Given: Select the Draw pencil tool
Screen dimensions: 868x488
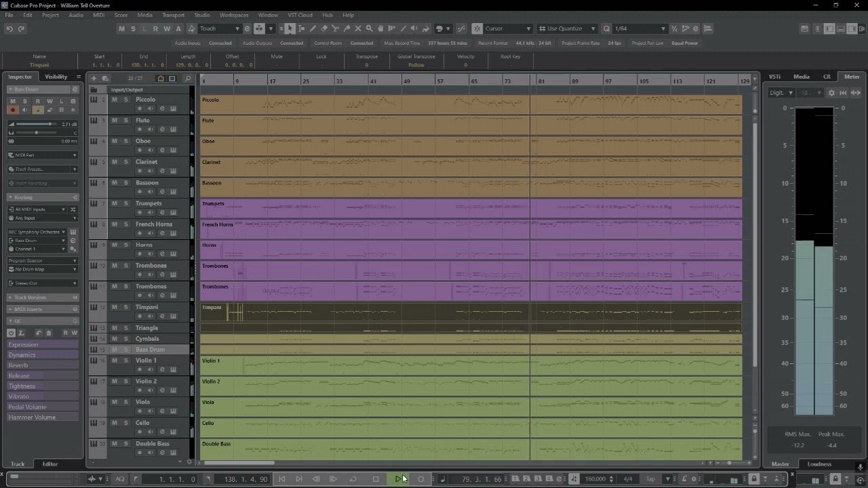Looking at the screenshot, I should click(313, 28).
